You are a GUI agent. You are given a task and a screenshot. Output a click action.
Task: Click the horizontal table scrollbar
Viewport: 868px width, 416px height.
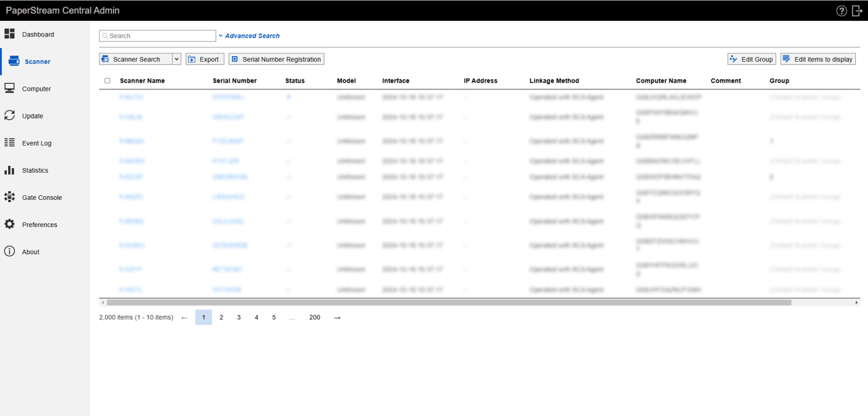[x=448, y=303]
